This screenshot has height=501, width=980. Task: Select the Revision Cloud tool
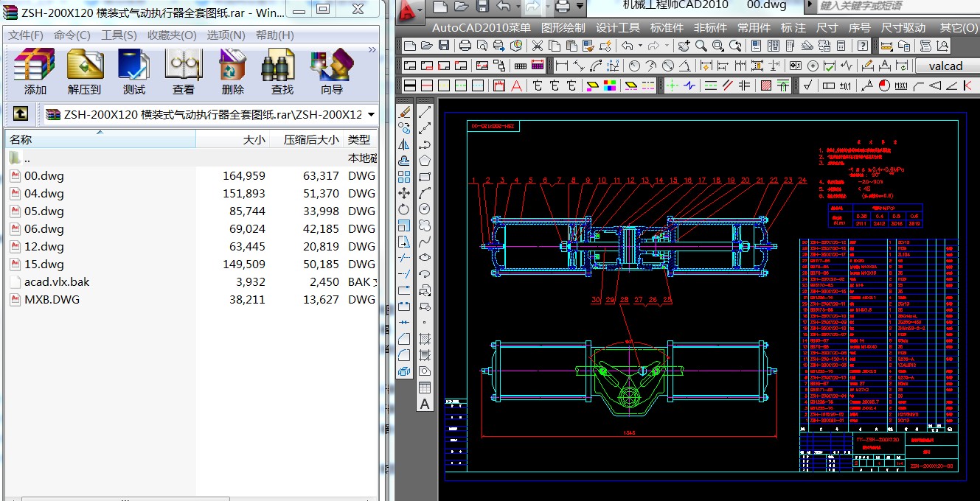(425, 225)
